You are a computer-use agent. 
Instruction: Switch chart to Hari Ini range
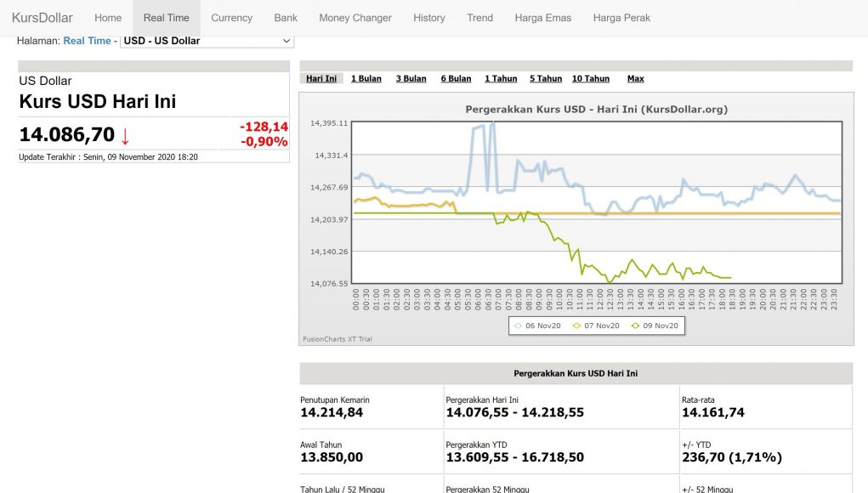coord(321,78)
